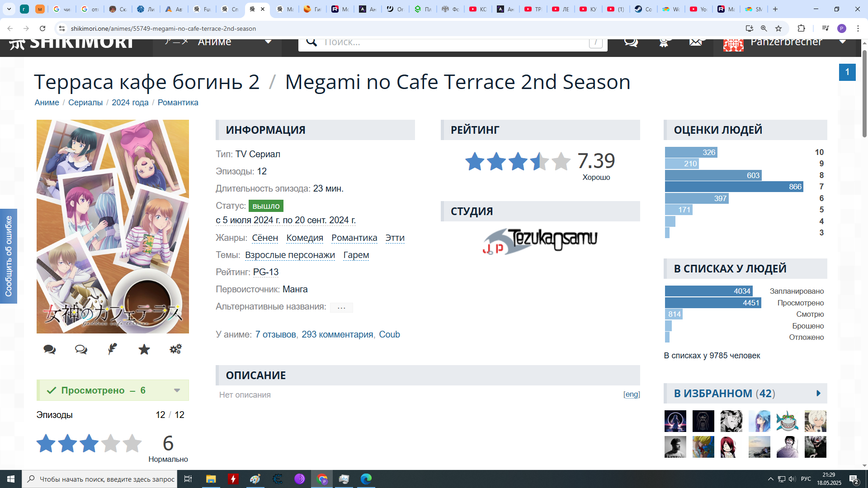Open 293 комментария link
Image resolution: width=868 pixels, height=488 pixels.
[x=337, y=335]
